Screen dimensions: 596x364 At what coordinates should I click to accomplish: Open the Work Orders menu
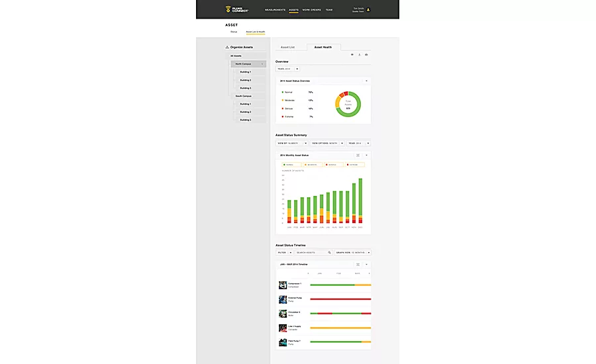[x=311, y=10]
